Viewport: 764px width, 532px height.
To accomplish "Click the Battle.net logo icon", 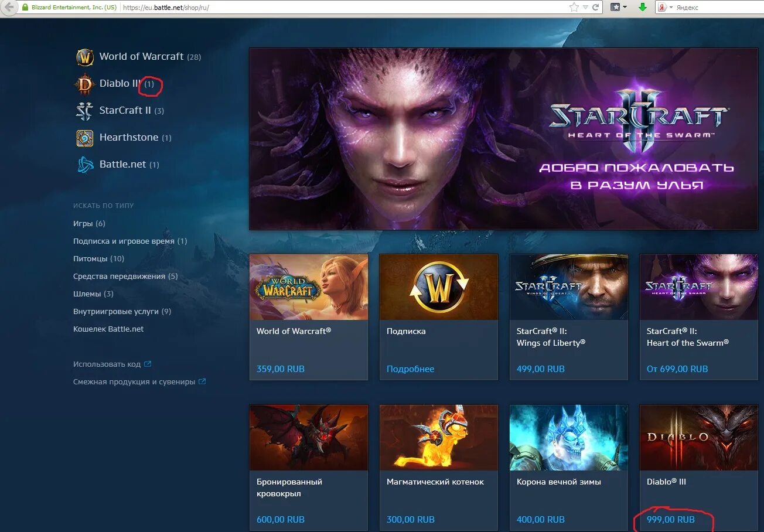I will 85,165.
